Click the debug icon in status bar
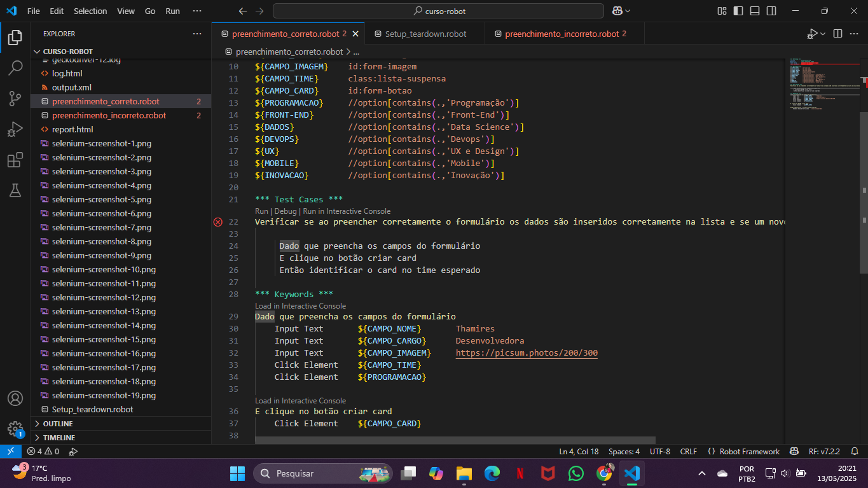The width and height of the screenshot is (868, 488). coord(73,451)
